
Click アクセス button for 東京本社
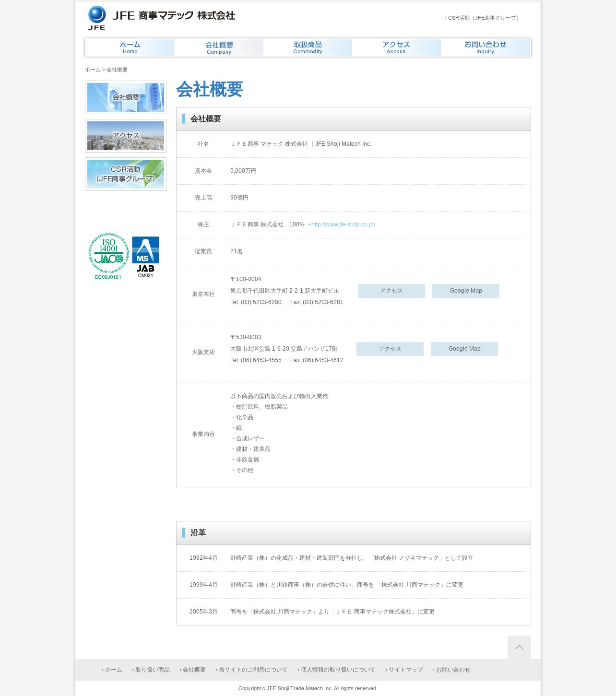point(391,291)
